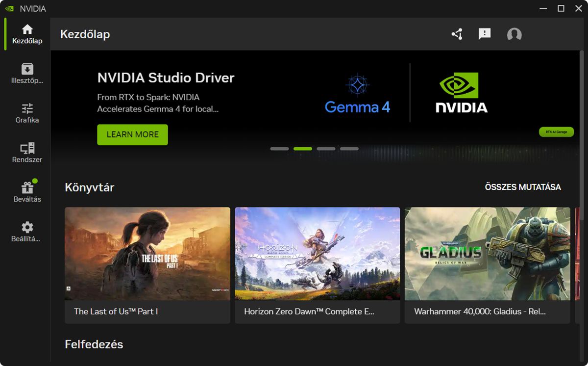This screenshot has width=588, height=366.
Task: Open the Kezdőlap home sidebar icon
Action: (x=27, y=29)
